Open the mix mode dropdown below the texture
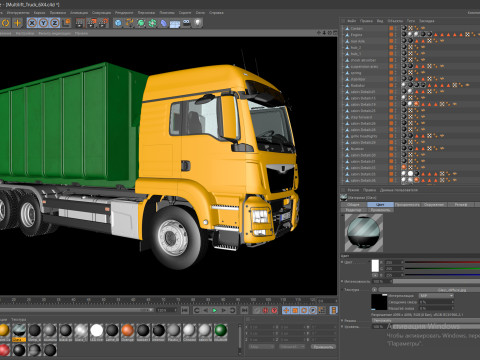480x360 pixels. coord(426,320)
